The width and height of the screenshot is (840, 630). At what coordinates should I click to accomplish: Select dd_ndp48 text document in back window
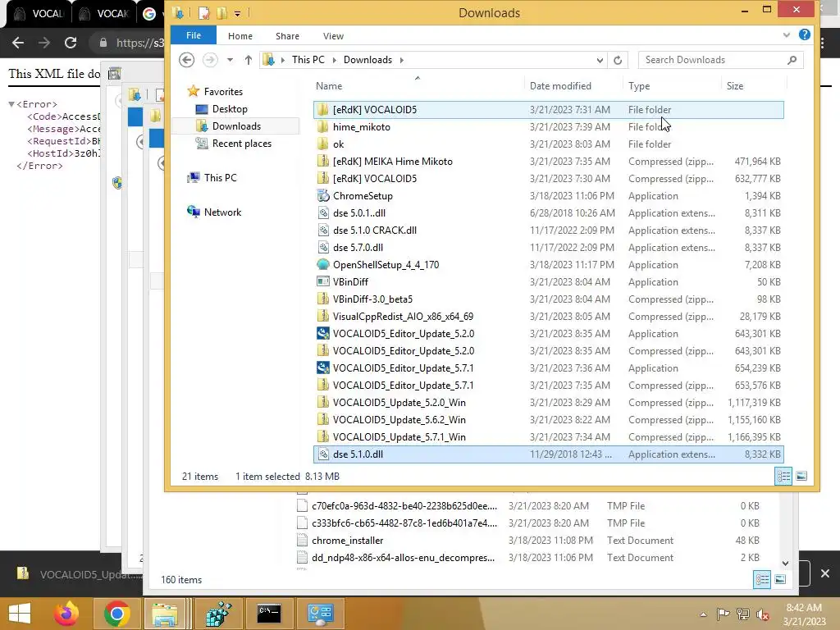pos(403,557)
